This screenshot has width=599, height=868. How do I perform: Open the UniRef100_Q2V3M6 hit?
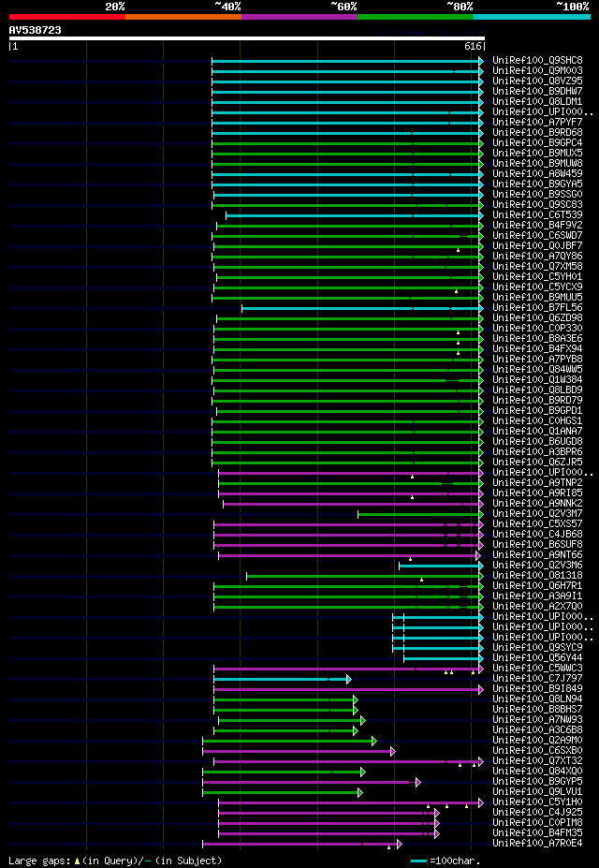pos(537,566)
